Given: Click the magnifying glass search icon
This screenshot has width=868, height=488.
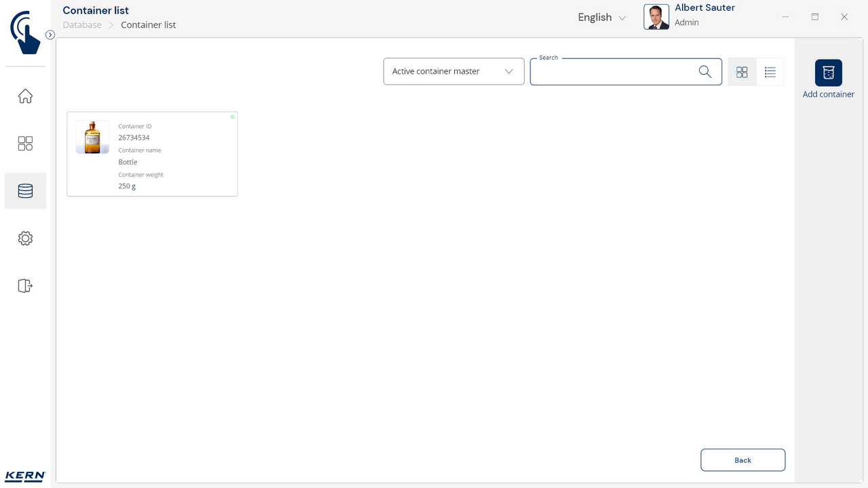Looking at the screenshot, I should (705, 72).
